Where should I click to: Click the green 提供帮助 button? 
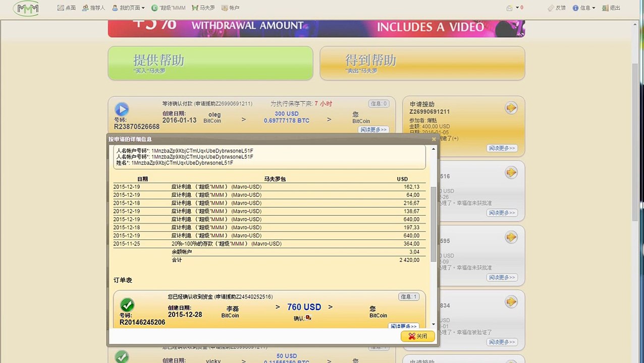(210, 63)
